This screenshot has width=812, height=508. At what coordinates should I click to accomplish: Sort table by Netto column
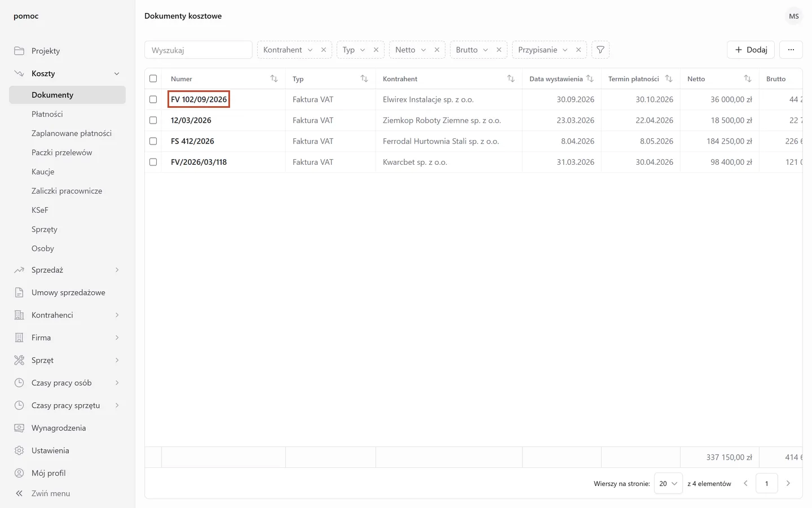748,78
